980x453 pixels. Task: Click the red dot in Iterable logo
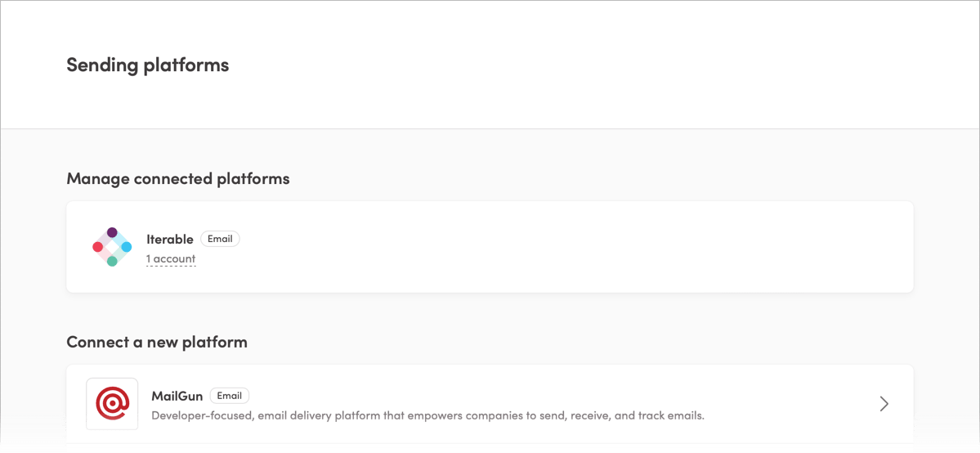(x=98, y=247)
